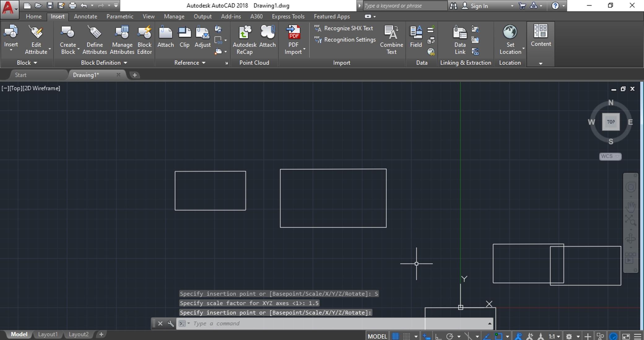Click the PDF Import tool
The height and width of the screenshot is (340, 644).
pyautogui.click(x=294, y=40)
